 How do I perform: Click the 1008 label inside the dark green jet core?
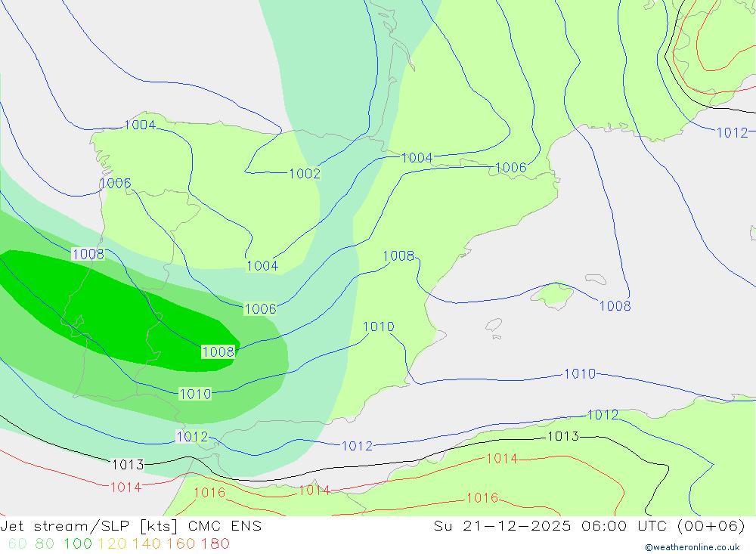pyautogui.click(x=218, y=352)
